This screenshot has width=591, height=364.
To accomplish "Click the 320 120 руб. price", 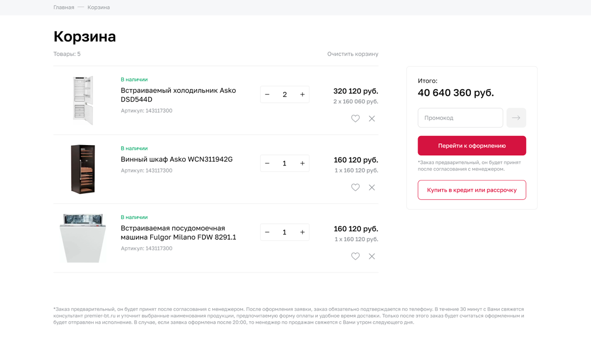I will point(356,91).
